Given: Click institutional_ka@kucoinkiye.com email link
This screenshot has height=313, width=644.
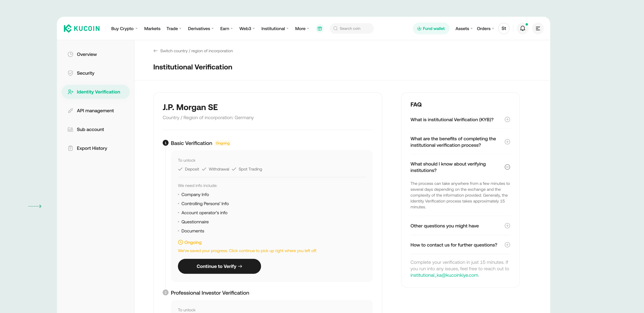Looking at the screenshot, I should click(444, 275).
